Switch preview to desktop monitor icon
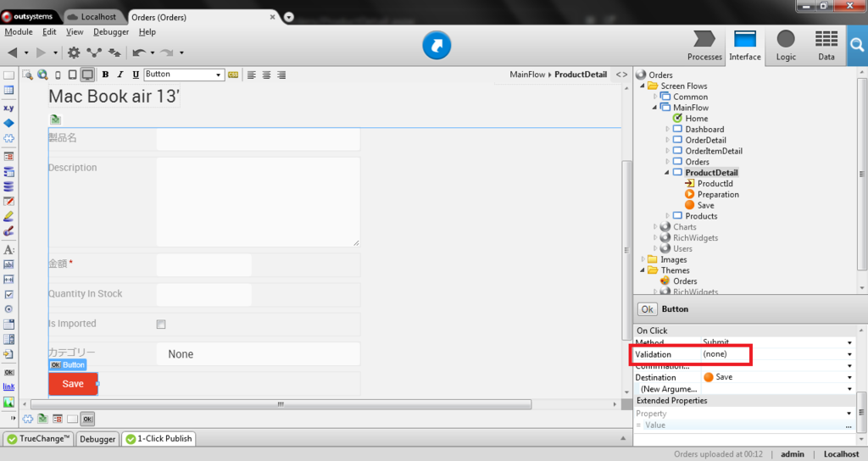 87,75
